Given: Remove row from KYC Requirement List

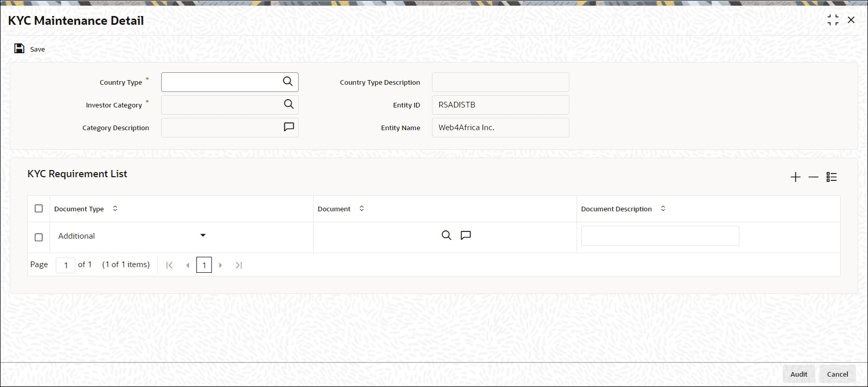Looking at the screenshot, I should tap(813, 177).
